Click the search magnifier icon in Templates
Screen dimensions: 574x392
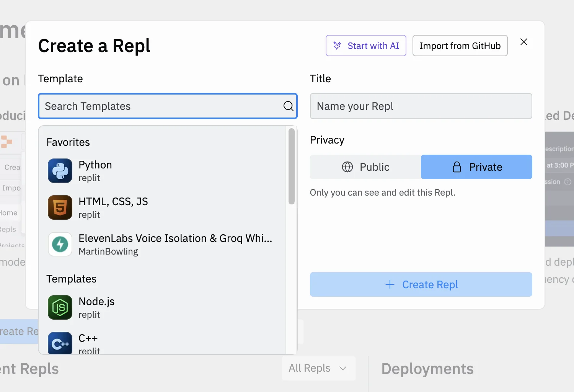click(288, 106)
